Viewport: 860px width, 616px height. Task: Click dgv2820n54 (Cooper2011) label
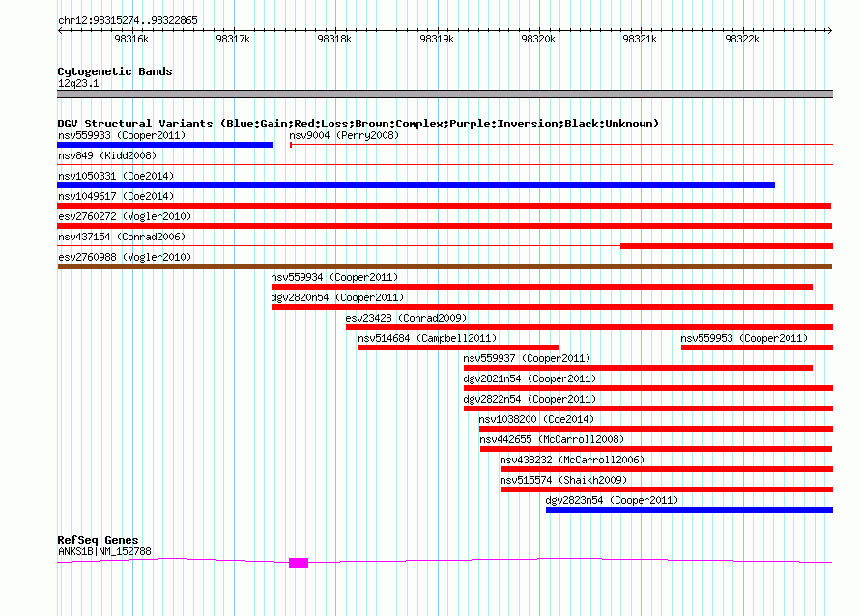pyautogui.click(x=337, y=297)
